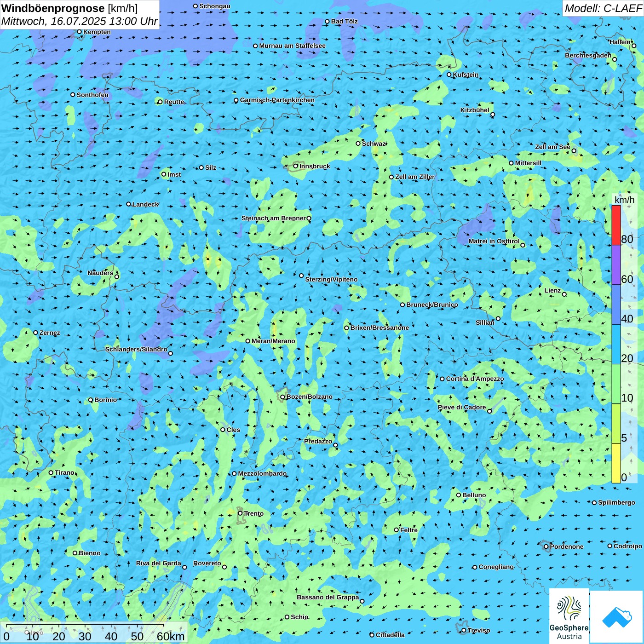The height and width of the screenshot is (644, 644).
Task: Click the Matrei in Osttirol label
Action: [494, 241]
